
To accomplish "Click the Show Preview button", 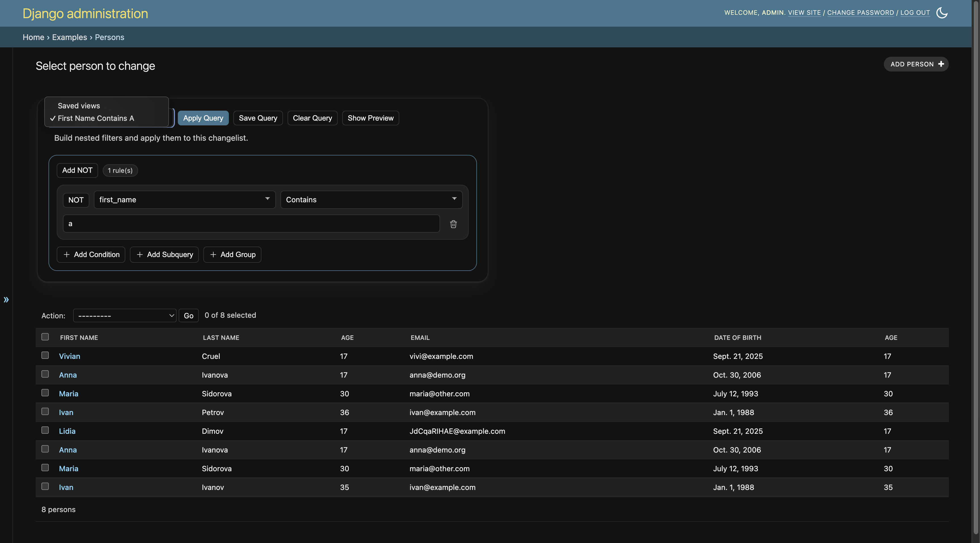I will click(371, 118).
